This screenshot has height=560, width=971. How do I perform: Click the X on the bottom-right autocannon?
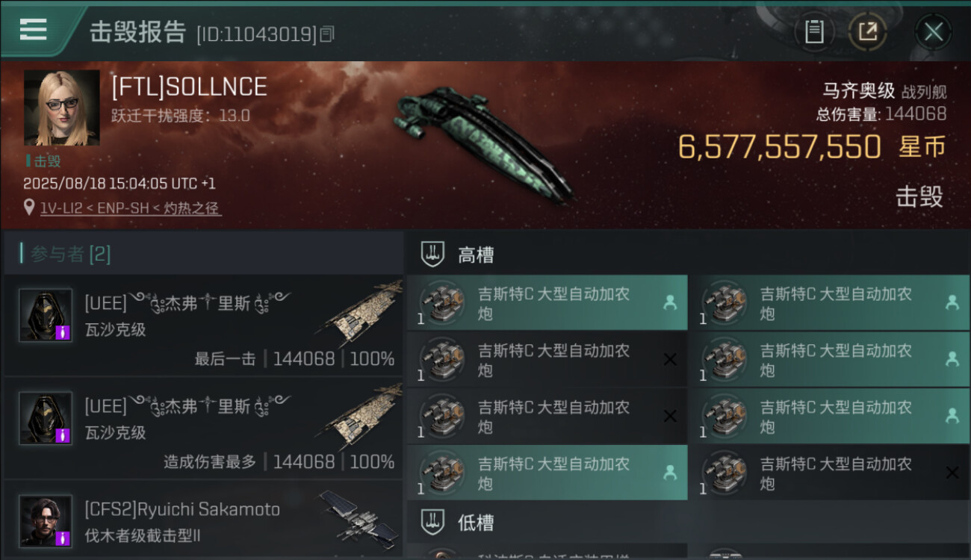952,473
